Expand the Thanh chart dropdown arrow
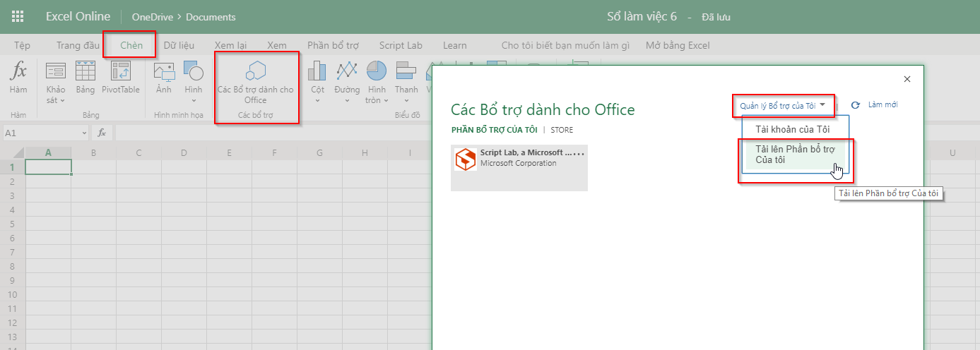The width and height of the screenshot is (980, 350). point(406,100)
